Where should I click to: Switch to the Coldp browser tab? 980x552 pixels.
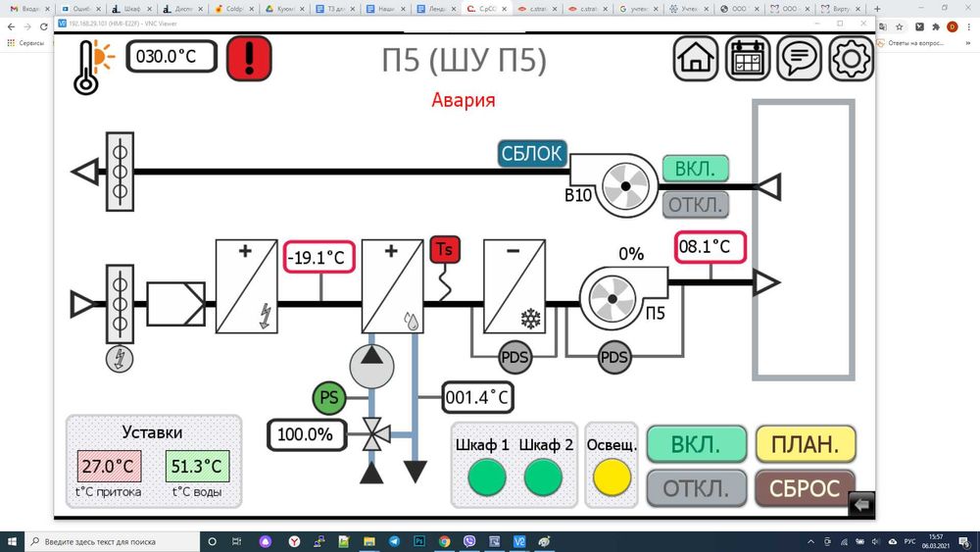click(x=234, y=9)
